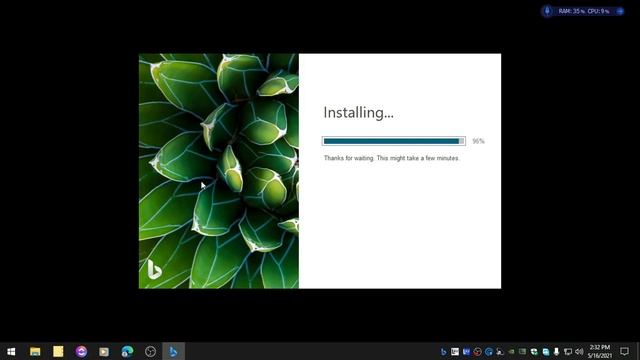Open the purple circular taskbar app
Viewport: 640px width, 360px height.
pyautogui.click(x=81, y=351)
